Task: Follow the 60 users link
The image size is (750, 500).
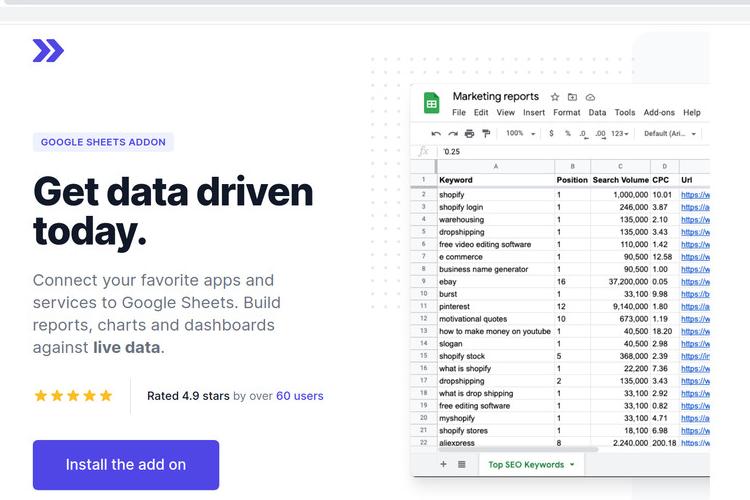Action: click(299, 396)
